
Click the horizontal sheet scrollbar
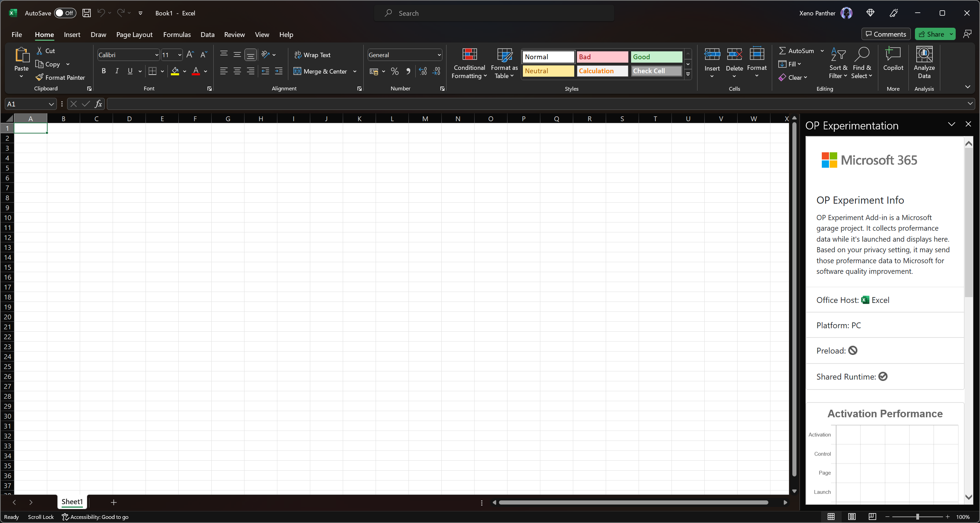coord(633,502)
